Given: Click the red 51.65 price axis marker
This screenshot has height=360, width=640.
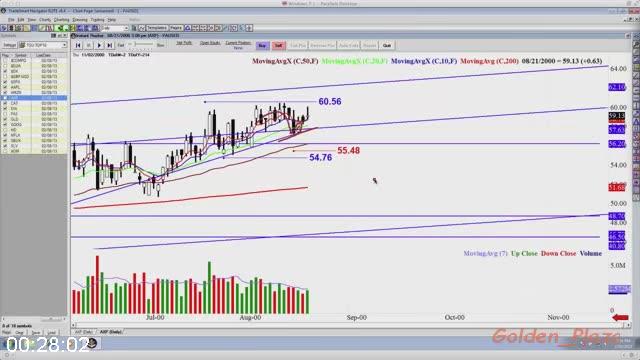Looking at the screenshot, I should pos(617,187).
